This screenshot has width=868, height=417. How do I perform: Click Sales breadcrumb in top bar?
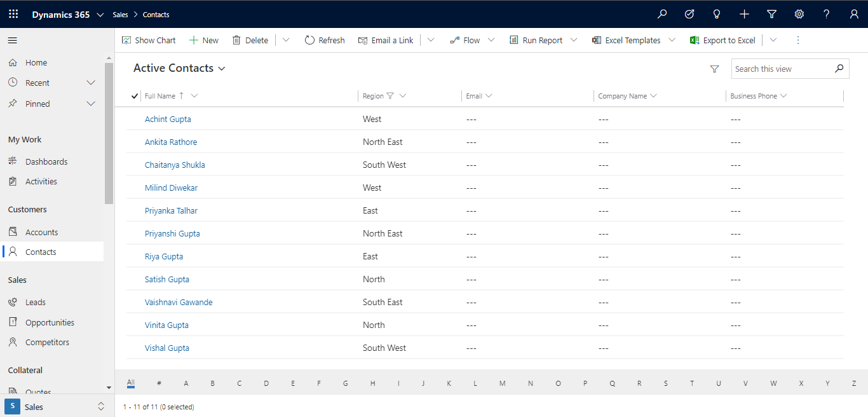(120, 14)
